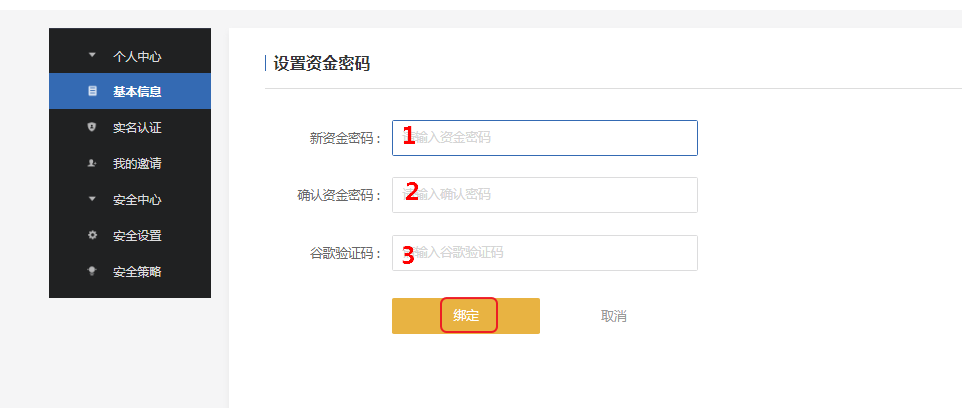962x408 pixels.
Task: Click the 安全设置 gear icon
Action: 93,235
